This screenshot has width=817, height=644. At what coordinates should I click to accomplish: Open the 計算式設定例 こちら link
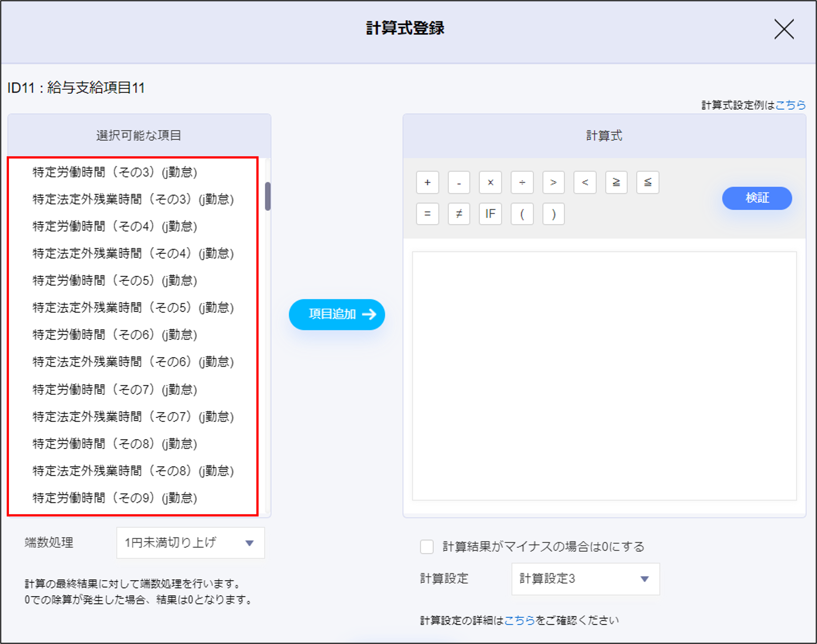pos(790,105)
